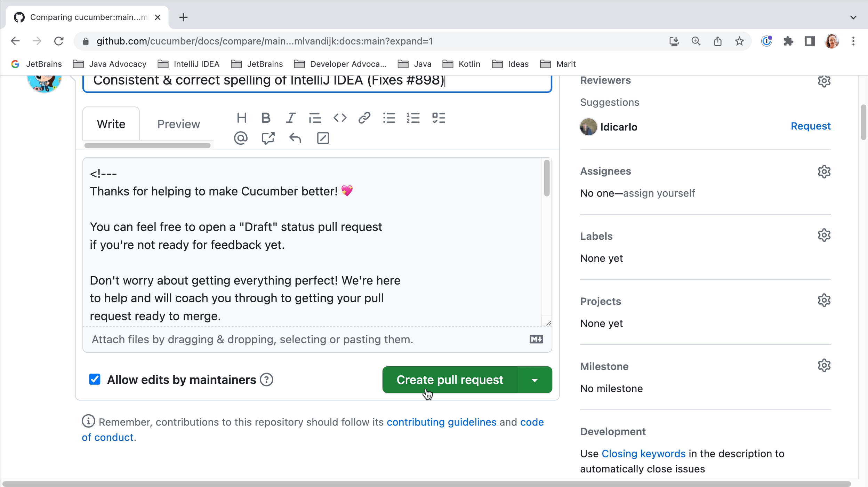Open the Milestone settings gear
The width and height of the screenshot is (868, 487).
(824, 365)
